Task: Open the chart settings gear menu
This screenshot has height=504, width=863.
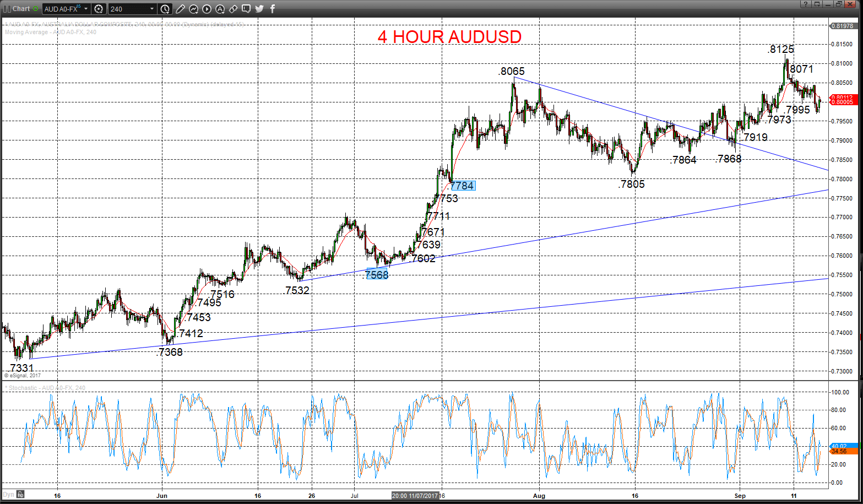Action: click(x=99, y=9)
